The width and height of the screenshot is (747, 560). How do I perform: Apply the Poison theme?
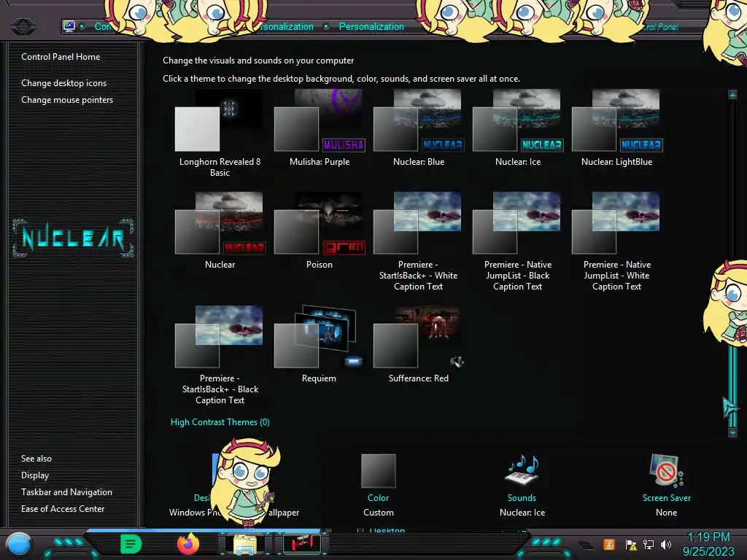[320, 231]
